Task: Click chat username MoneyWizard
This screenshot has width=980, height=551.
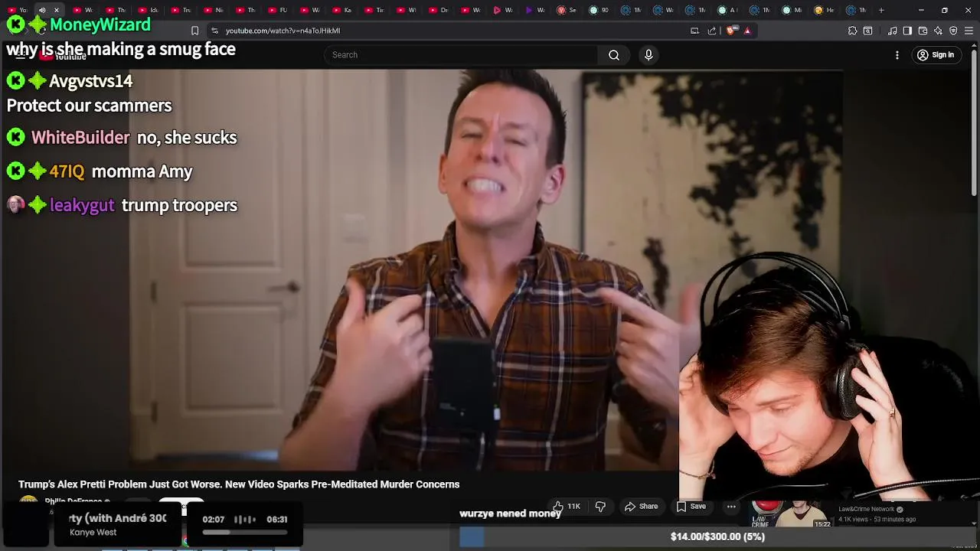Action: click(100, 24)
